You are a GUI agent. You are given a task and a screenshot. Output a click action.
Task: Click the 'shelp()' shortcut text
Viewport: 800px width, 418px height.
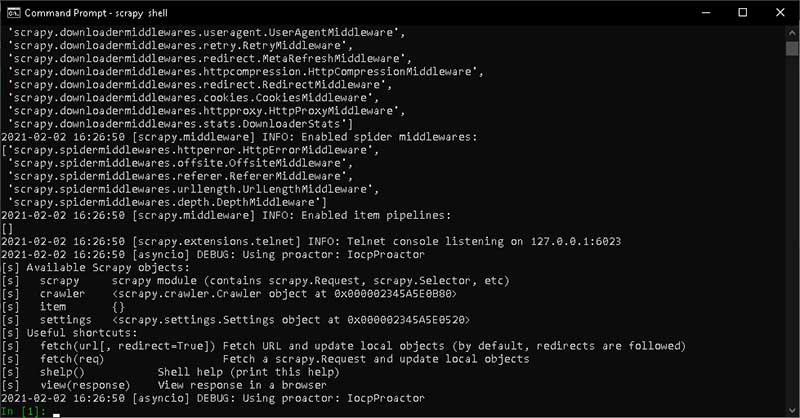pos(62,372)
